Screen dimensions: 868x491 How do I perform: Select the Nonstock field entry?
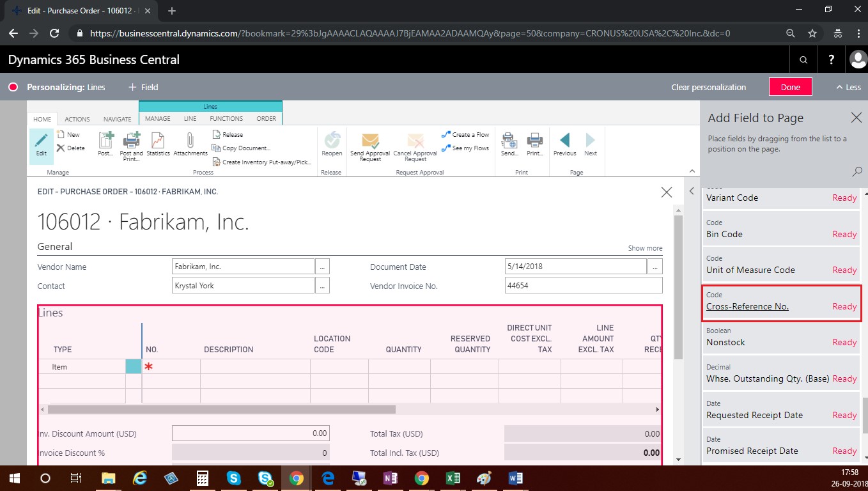pos(782,338)
